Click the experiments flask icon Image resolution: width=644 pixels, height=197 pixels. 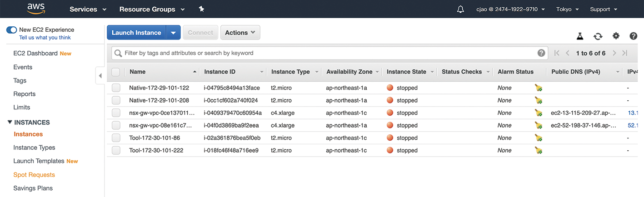tap(580, 36)
